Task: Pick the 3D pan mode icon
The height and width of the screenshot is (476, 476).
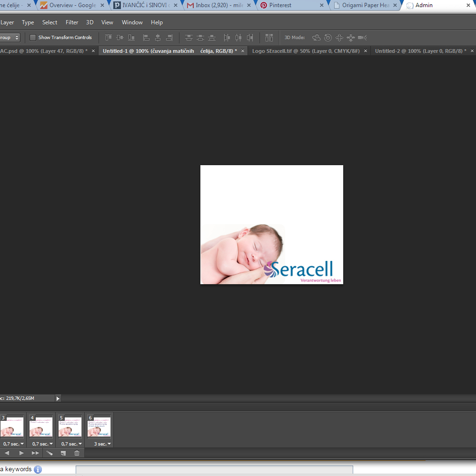Action: pos(339,38)
